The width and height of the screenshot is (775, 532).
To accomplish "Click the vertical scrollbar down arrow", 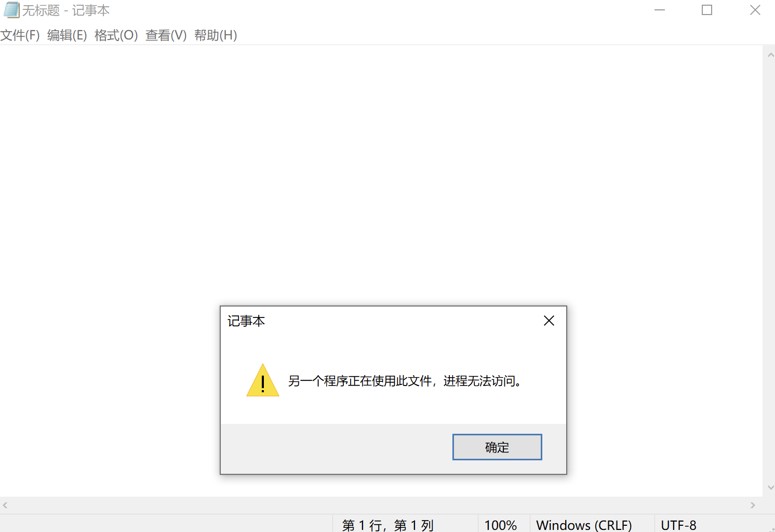I will pos(770,487).
